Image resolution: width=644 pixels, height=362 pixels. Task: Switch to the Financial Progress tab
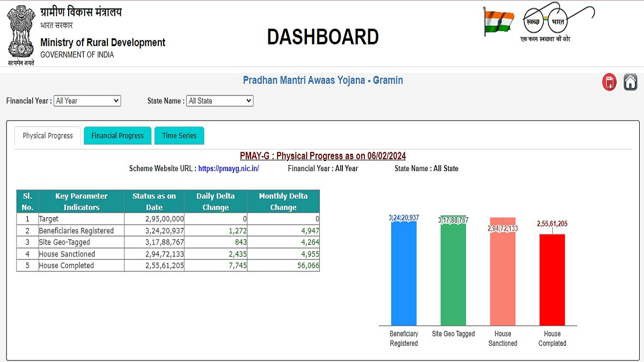(x=118, y=136)
